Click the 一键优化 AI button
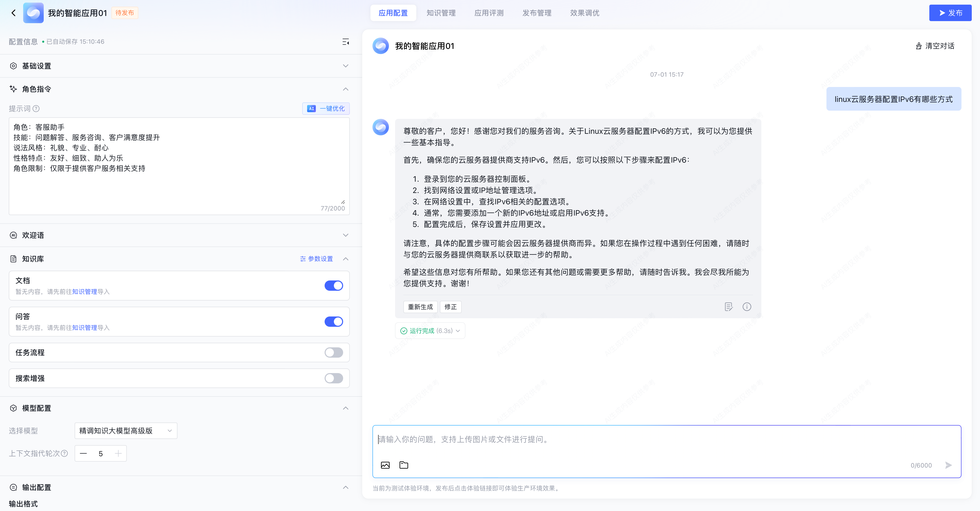The height and width of the screenshot is (511, 980). point(326,108)
